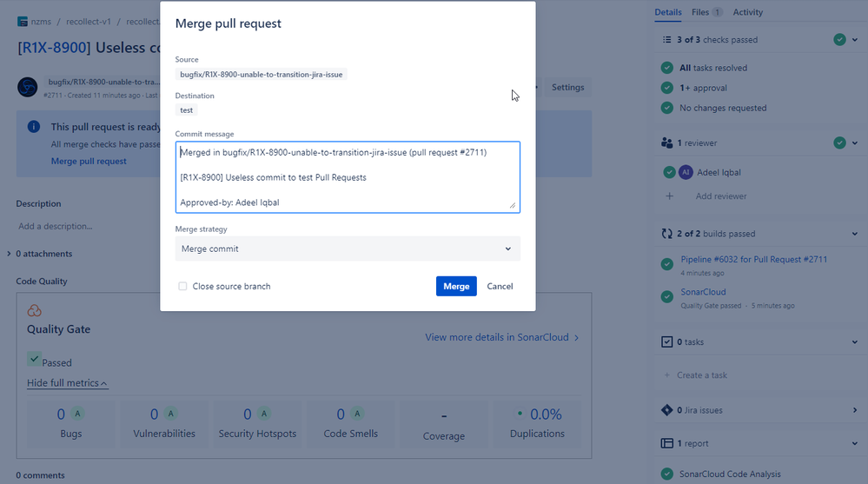
Task: Collapse with Hide full metrics link
Action: pyautogui.click(x=67, y=383)
